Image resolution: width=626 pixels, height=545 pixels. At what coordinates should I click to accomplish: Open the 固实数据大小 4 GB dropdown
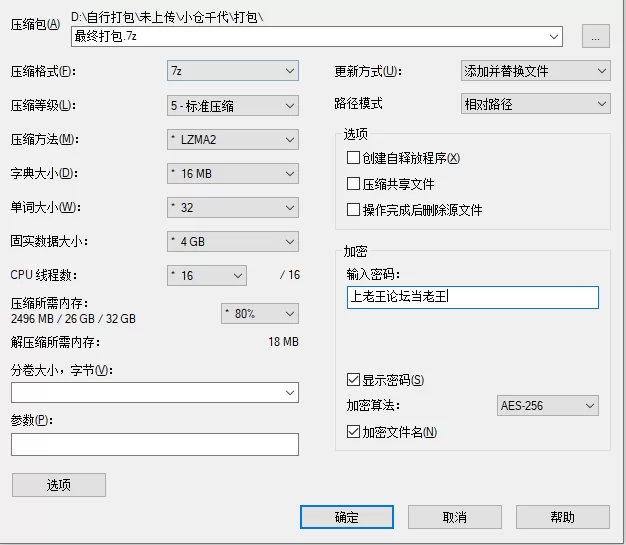click(x=233, y=241)
